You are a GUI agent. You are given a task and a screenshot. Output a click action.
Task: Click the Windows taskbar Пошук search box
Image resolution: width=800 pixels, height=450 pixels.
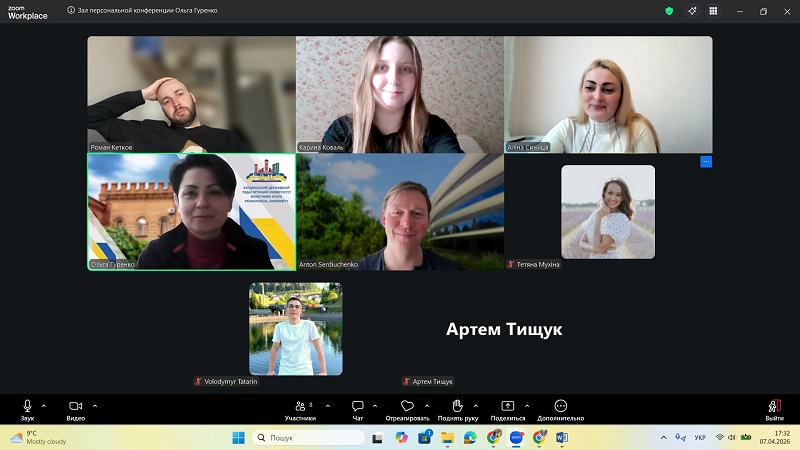tap(308, 438)
